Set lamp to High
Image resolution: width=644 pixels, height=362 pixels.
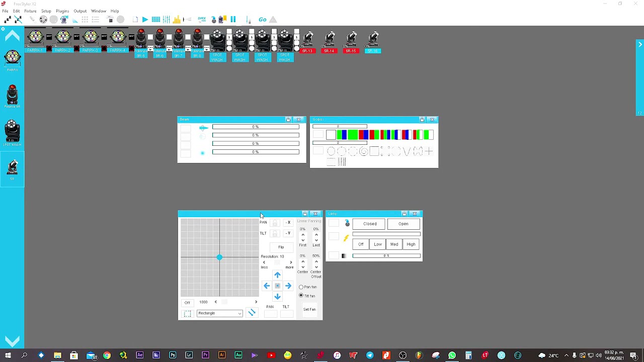(411, 244)
